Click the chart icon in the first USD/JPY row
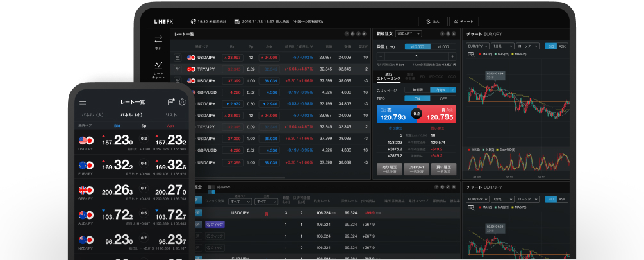Viewport: 644px width, 260px height. tap(178, 57)
